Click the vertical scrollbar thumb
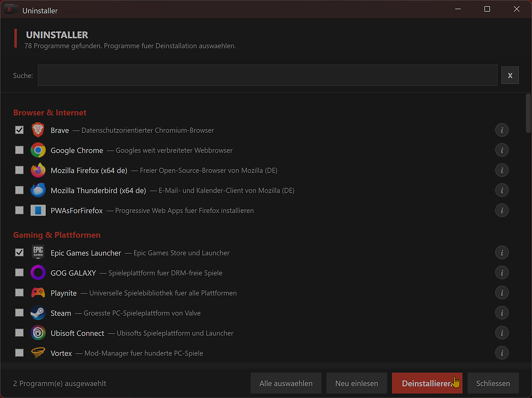This screenshot has height=398, width=532. pos(528,113)
